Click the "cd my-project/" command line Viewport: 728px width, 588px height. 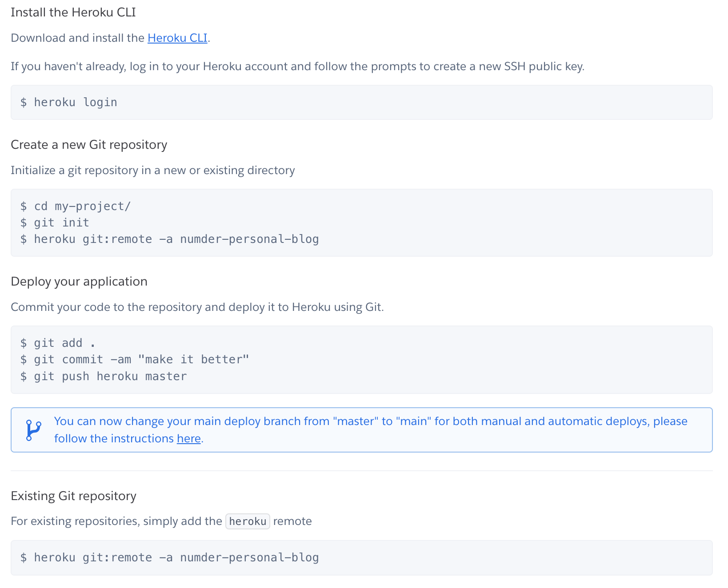tap(76, 207)
